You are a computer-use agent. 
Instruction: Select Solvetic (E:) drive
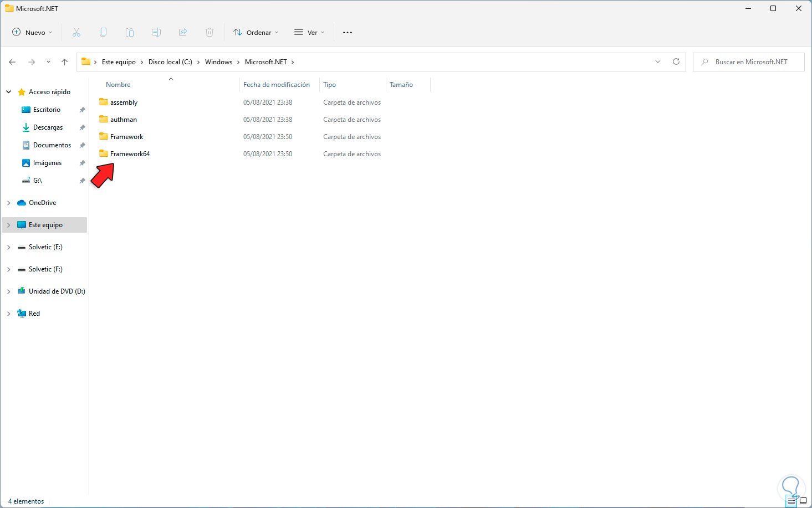coord(45,247)
